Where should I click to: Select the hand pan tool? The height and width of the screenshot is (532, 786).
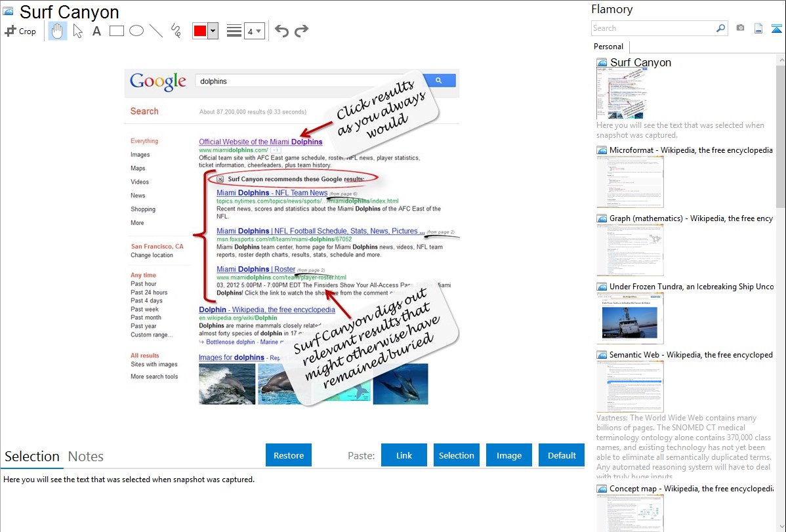tap(57, 31)
